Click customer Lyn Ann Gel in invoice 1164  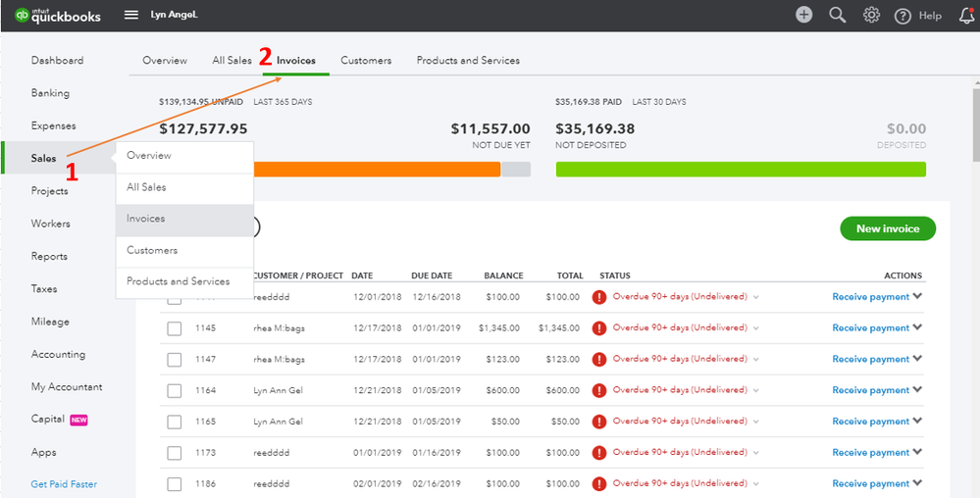[279, 390]
